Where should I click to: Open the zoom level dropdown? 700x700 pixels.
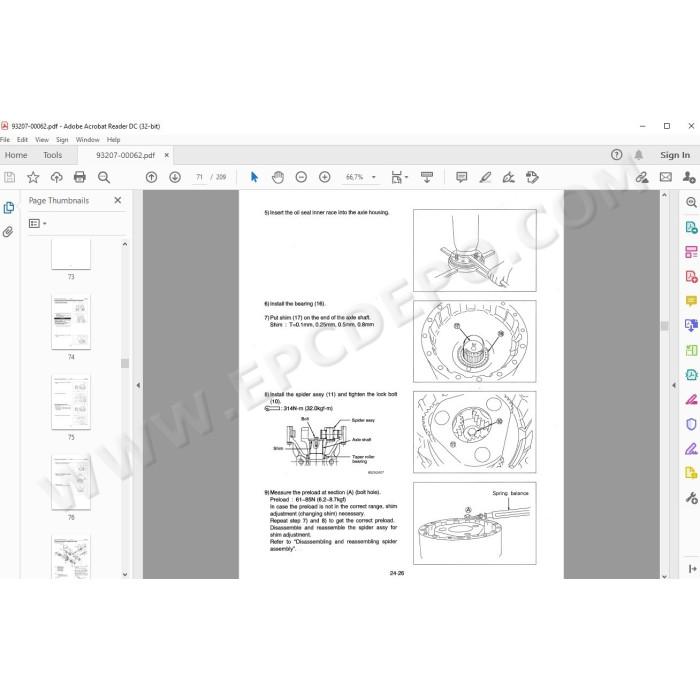coord(374,177)
